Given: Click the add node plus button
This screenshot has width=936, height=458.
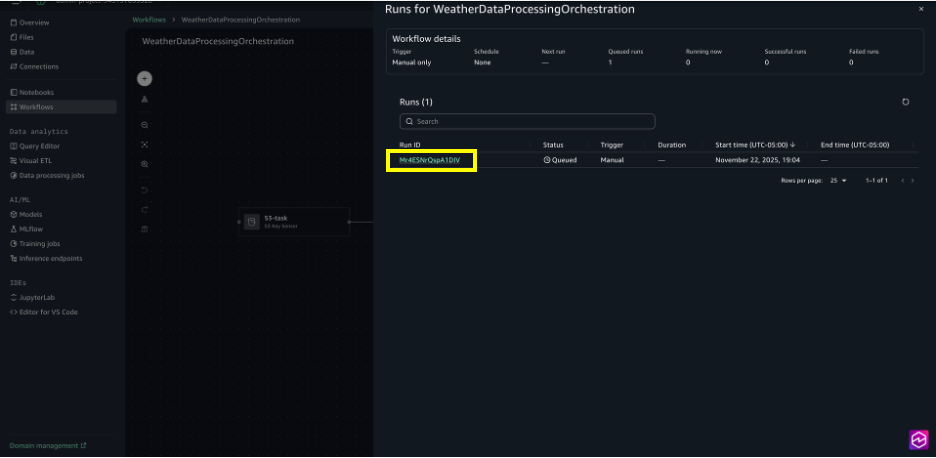Looking at the screenshot, I should (145, 78).
